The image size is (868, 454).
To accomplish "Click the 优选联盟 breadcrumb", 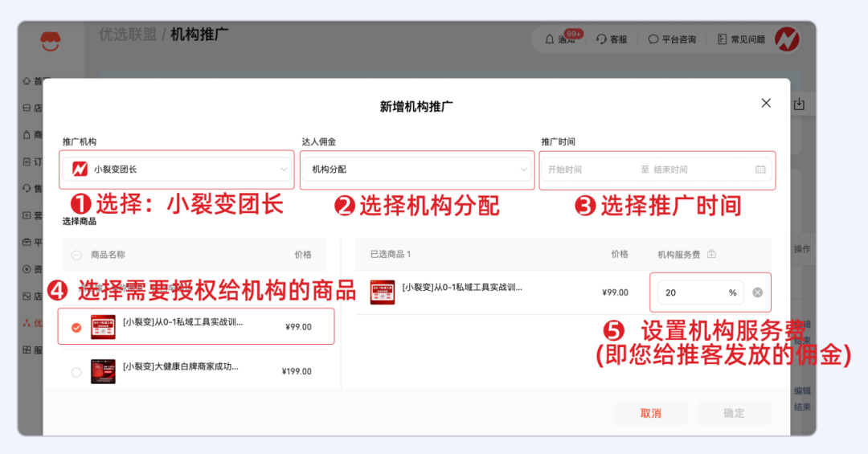I will [x=128, y=35].
